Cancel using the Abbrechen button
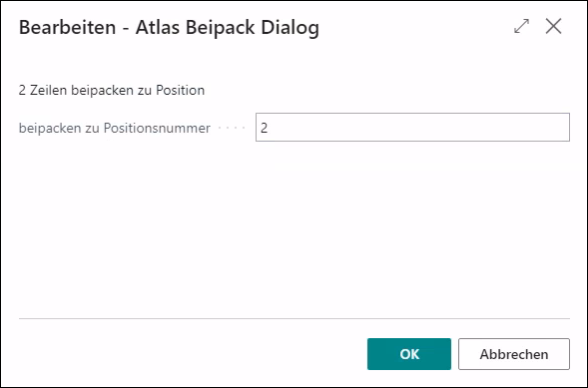The height and width of the screenshot is (388, 588). pos(514,354)
